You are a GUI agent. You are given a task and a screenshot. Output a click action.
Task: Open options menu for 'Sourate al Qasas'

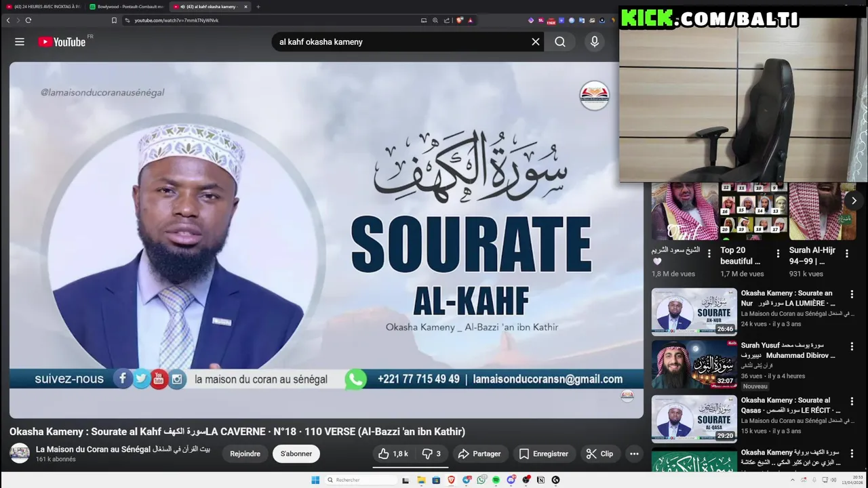click(852, 401)
